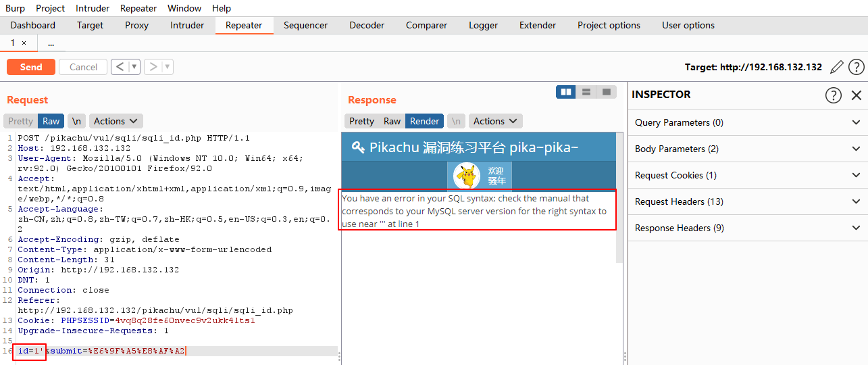The height and width of the screenshot is (365, 868).
Task: Open the Response Actions dropdown
Action: click(x=495, y=121)
